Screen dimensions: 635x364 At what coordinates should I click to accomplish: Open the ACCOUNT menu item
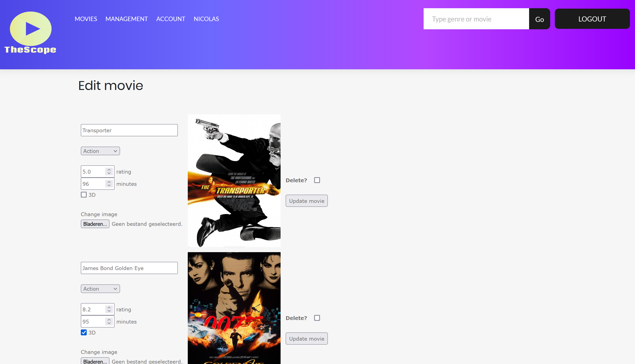(171, 19)
